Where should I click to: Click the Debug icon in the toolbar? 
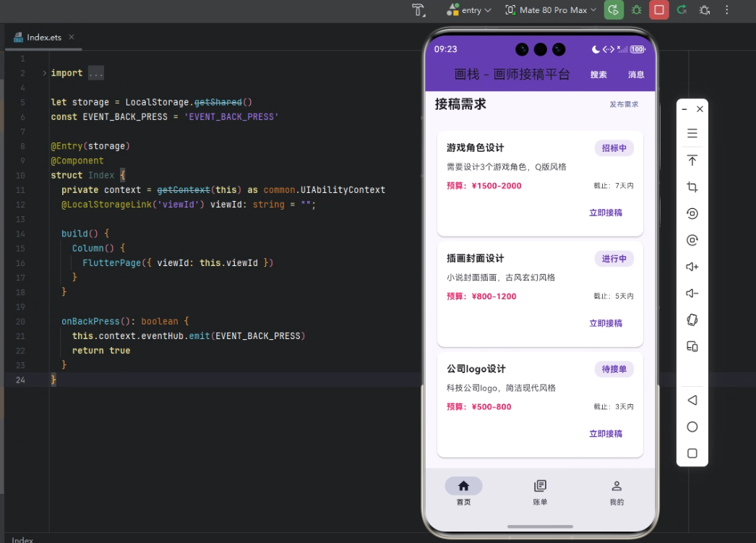(x=636, y=10)
